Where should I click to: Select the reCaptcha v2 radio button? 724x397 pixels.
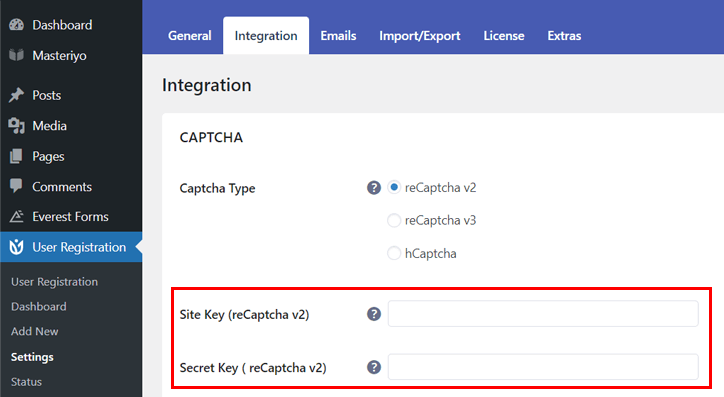point(394,187)
